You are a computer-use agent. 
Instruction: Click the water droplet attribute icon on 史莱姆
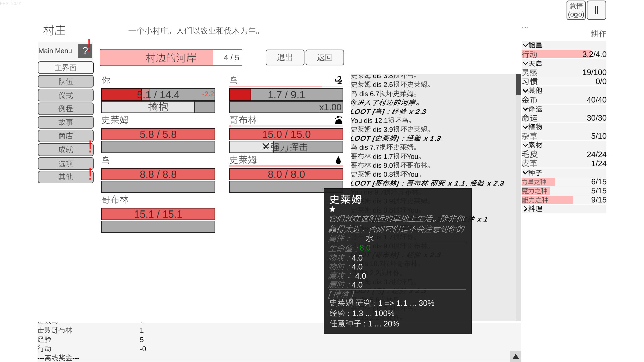(339, 160)
